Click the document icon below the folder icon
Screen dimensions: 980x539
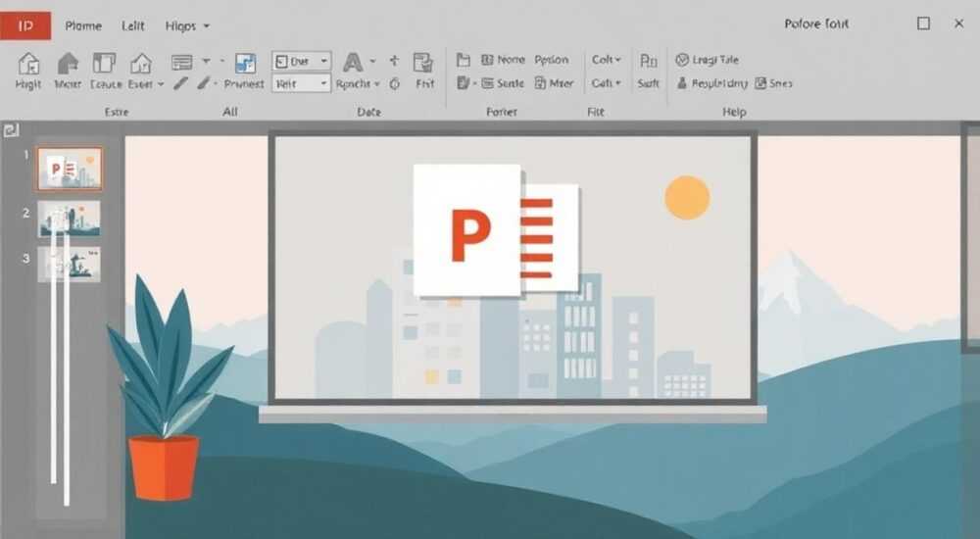click(464, 83)
